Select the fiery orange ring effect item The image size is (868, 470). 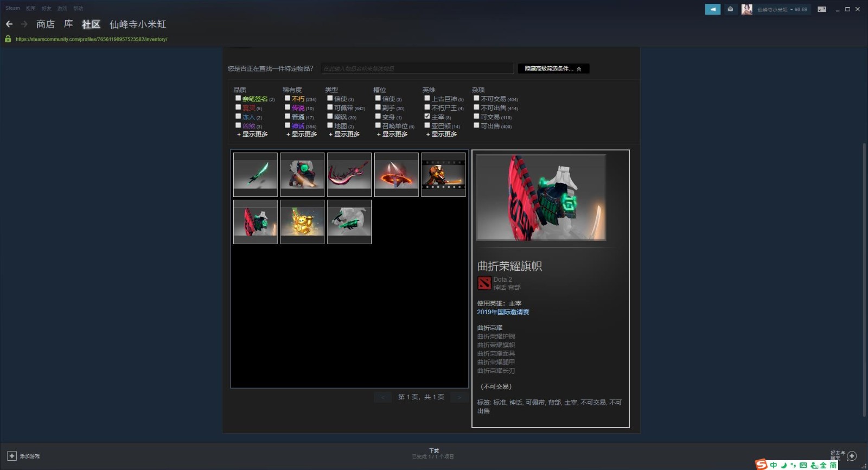click(x=397, y=174)
